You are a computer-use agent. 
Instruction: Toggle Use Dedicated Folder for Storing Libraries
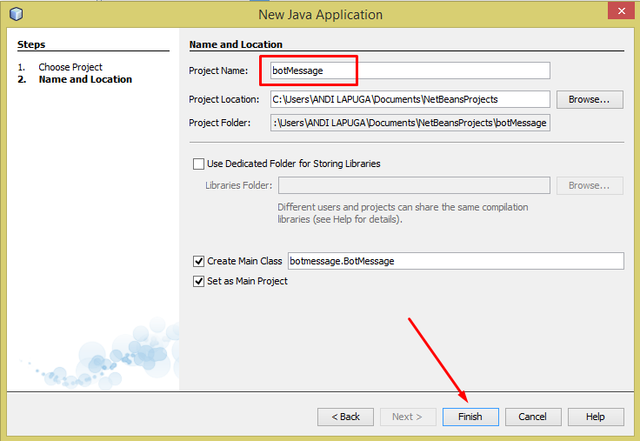click(x=198, y=164)
